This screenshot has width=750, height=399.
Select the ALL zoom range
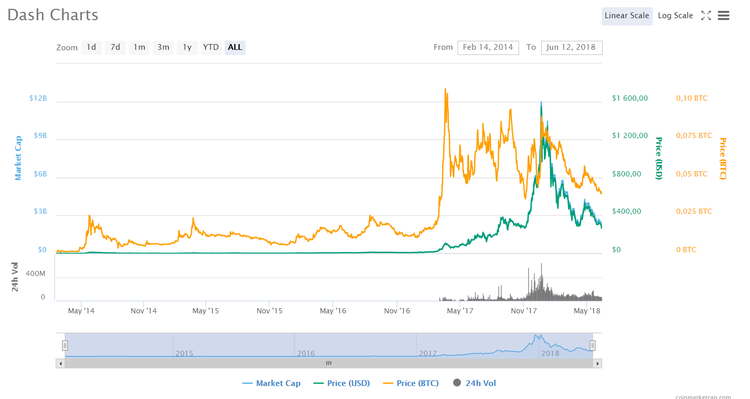pyautogui.click(x=235, y=47)
